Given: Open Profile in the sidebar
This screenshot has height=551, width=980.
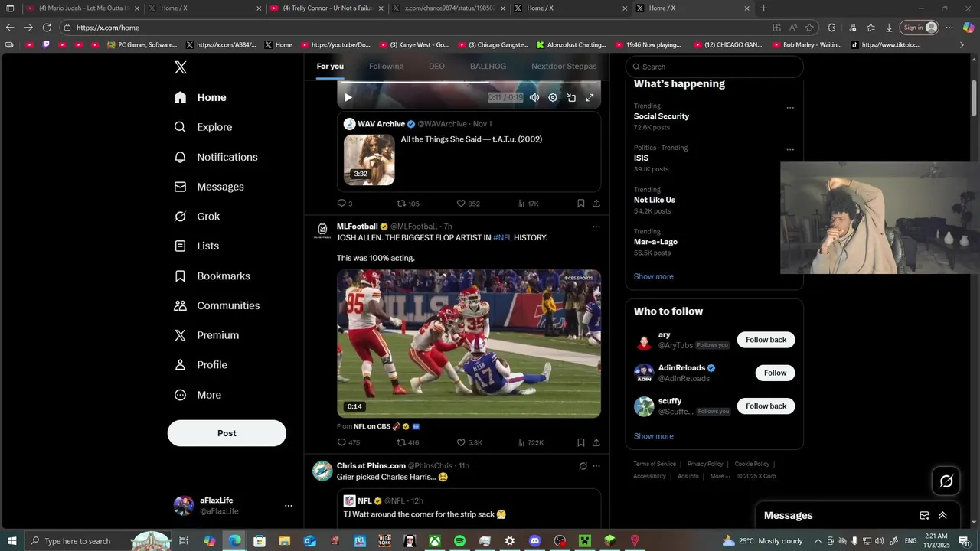Looking at the screenshot, I should pos(180,365).
